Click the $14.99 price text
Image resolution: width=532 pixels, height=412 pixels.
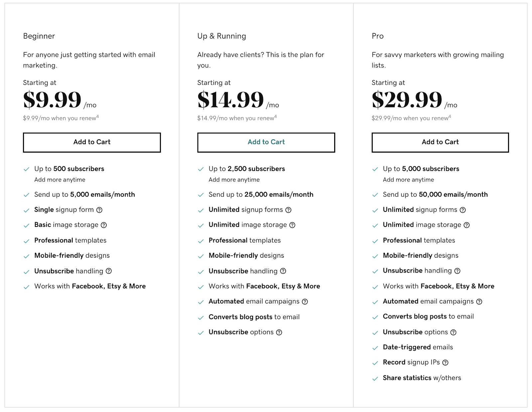(x=230, y=100)
